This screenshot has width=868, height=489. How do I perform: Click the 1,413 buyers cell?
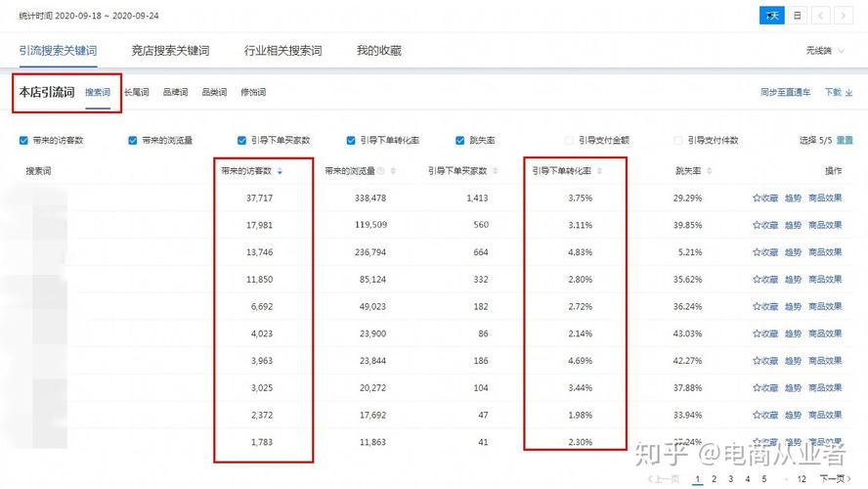[x=477, y=198]
